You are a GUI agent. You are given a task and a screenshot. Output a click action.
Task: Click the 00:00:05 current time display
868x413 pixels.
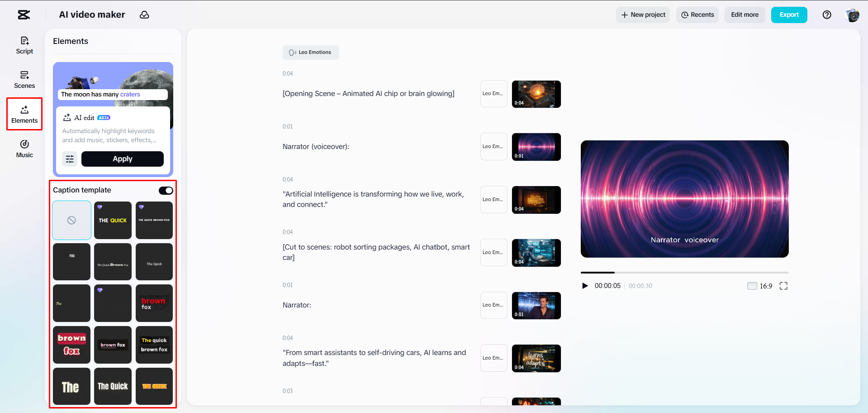click(x=607, y=286)
